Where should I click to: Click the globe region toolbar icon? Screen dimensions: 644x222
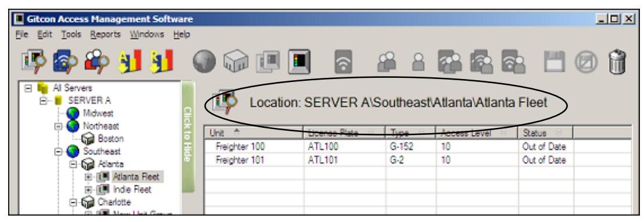(204, 63)
